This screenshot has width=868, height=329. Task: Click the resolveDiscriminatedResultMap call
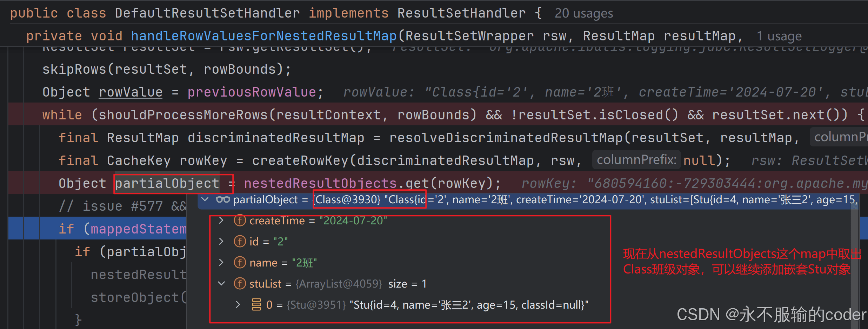pos(506,138)
